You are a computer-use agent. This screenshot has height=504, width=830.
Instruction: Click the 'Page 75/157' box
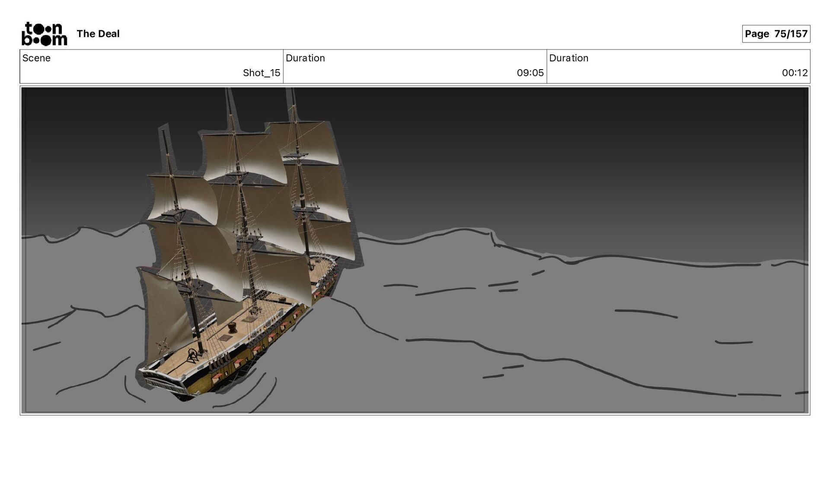pyautogui.click(x=776, y=34)
